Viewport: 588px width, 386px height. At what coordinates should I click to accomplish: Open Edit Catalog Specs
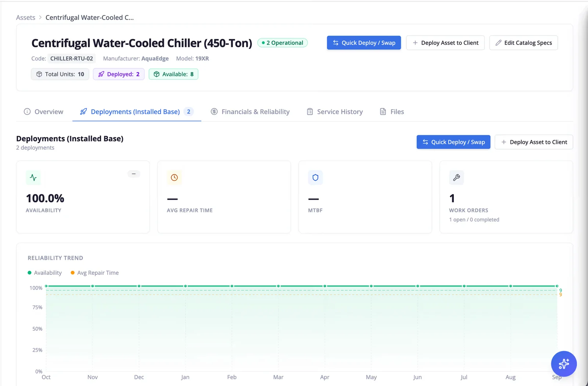(x=523, y=43)
